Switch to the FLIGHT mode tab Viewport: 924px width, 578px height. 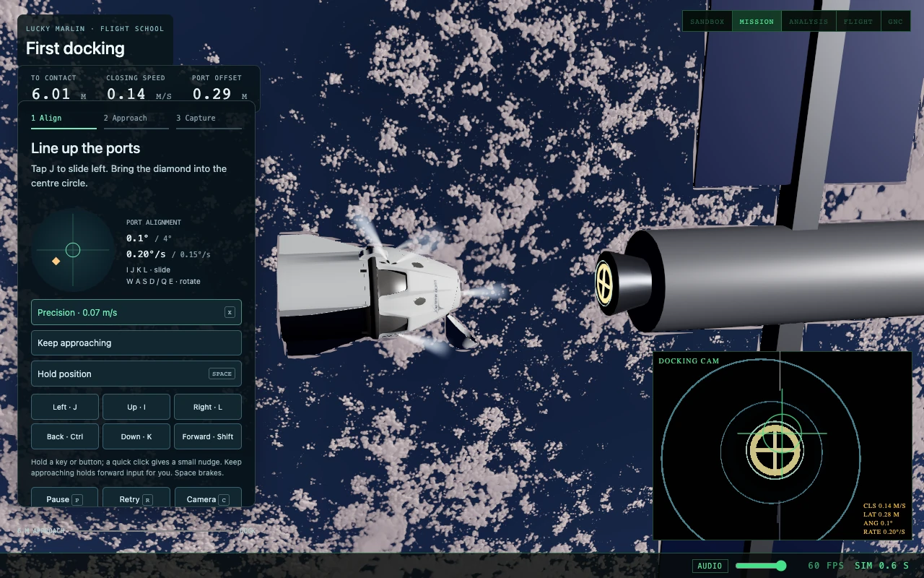pos(858,22)
